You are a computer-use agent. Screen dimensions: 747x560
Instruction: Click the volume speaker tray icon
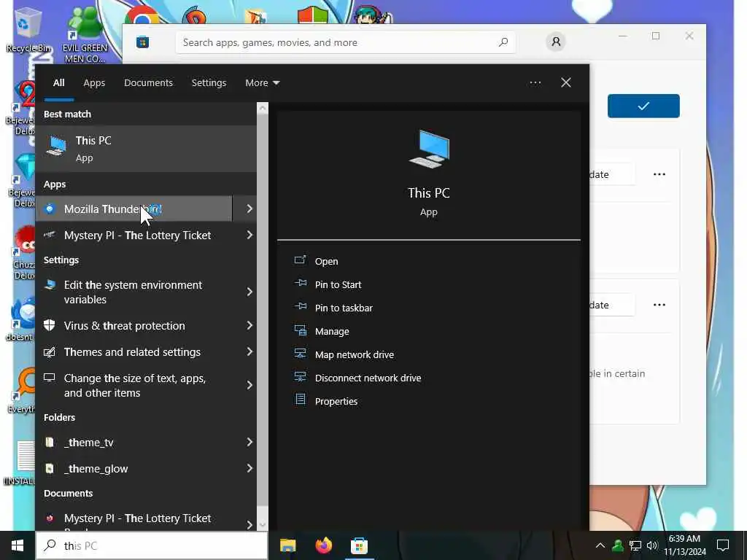coord(652,545)
